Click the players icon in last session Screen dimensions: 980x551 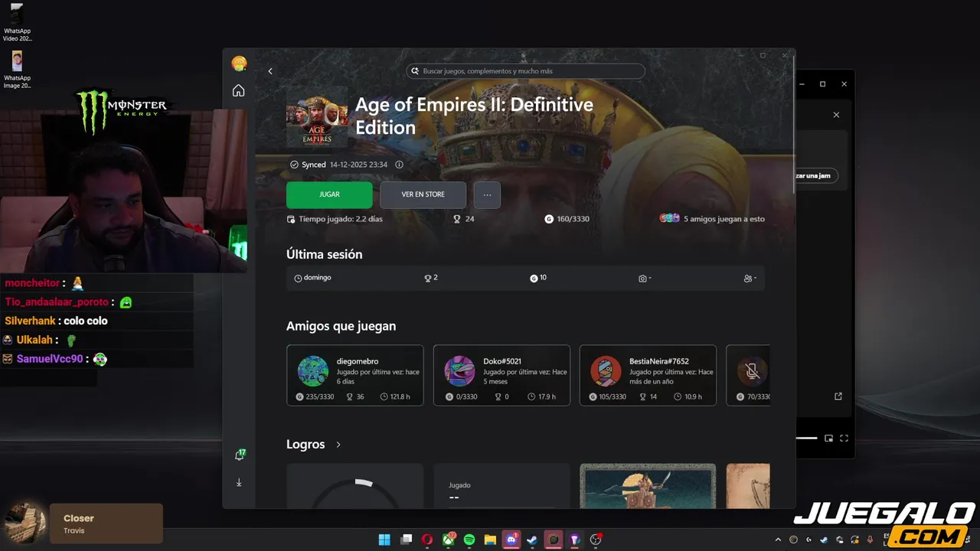[x=748, y=279]
